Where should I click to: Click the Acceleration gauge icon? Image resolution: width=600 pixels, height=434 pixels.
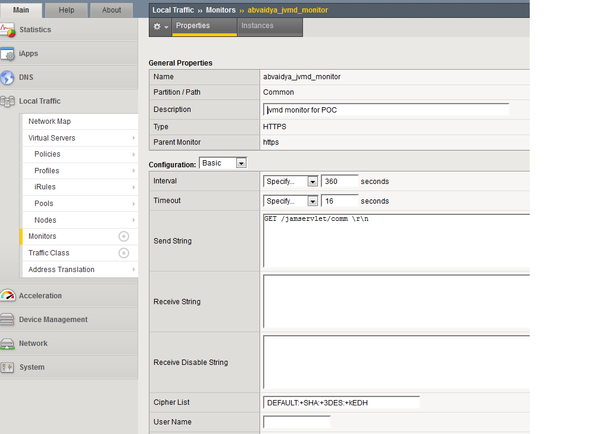click(9, 296)
